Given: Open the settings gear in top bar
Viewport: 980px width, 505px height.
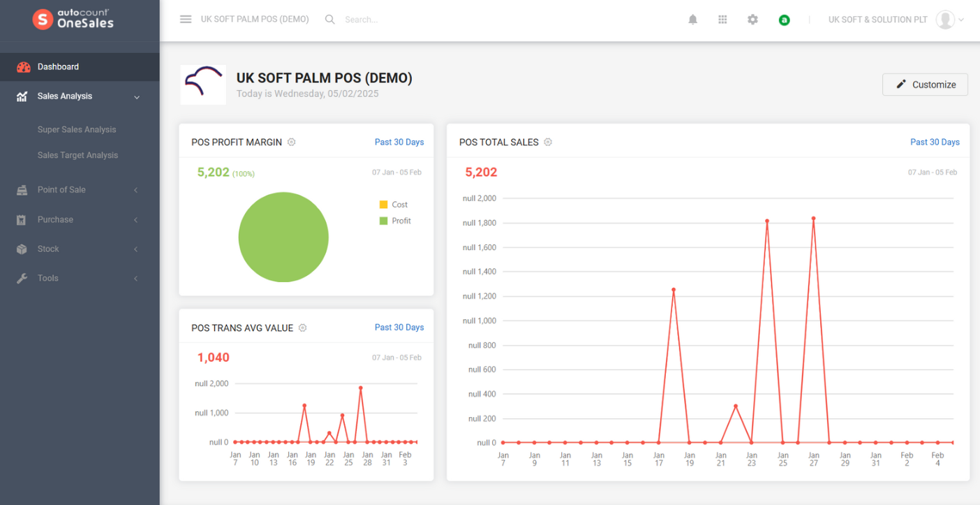Looking at the screenshot, I should pyautogui.click(x=752, y=20).
